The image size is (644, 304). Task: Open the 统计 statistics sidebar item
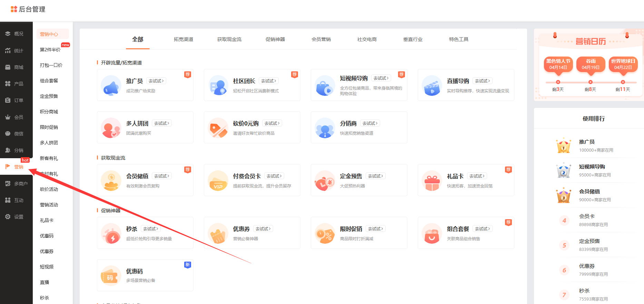[14, 51]
